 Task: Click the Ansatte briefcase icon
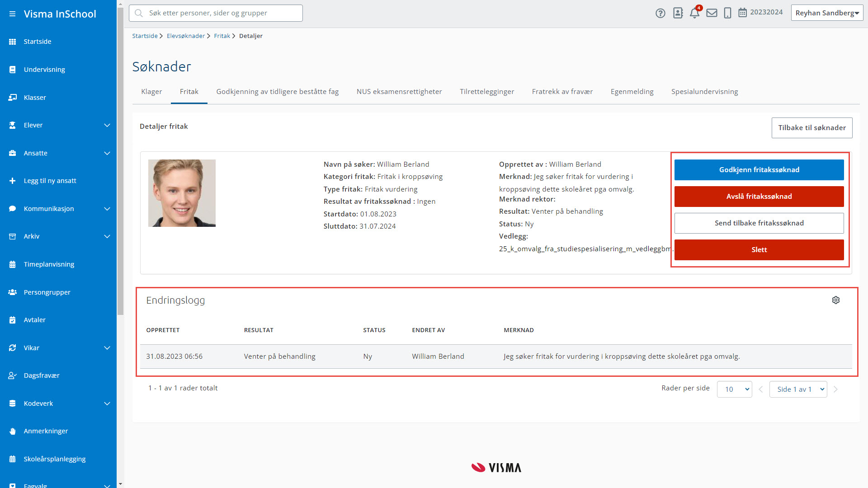click(13, 153)
